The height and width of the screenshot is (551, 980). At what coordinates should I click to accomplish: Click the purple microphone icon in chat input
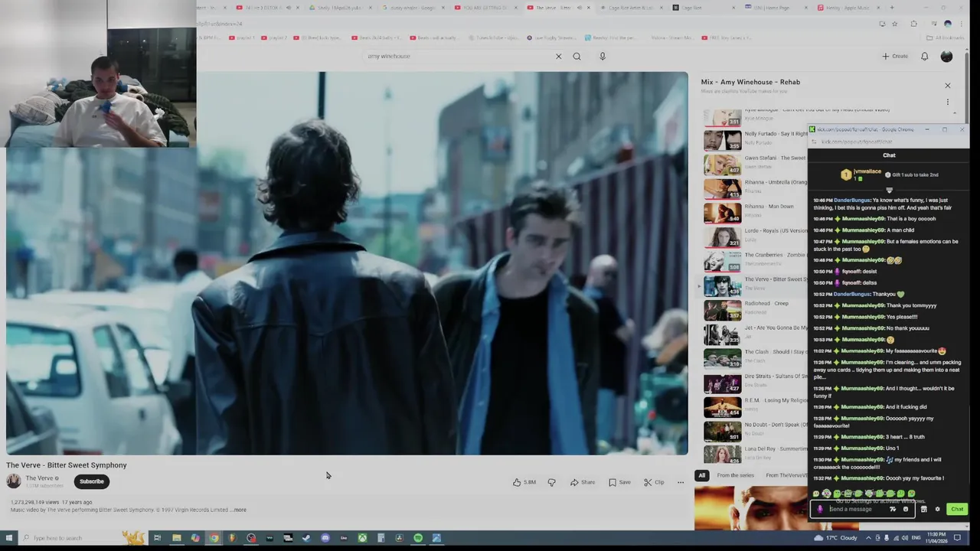820,509
